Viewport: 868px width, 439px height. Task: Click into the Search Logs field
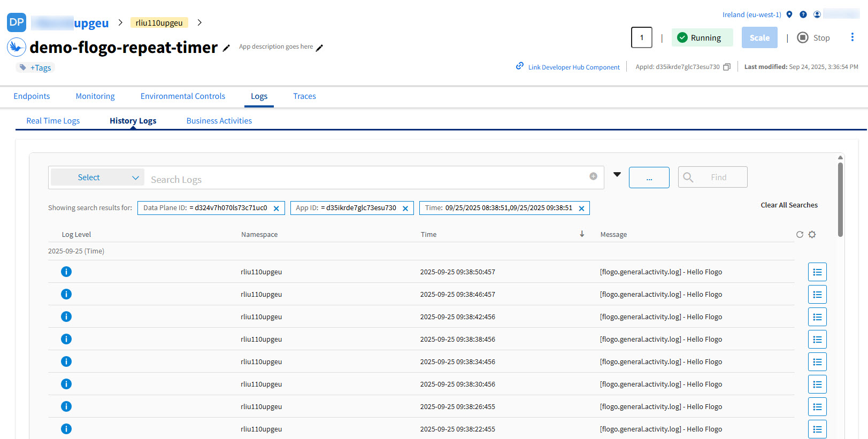tap(364, 180)
